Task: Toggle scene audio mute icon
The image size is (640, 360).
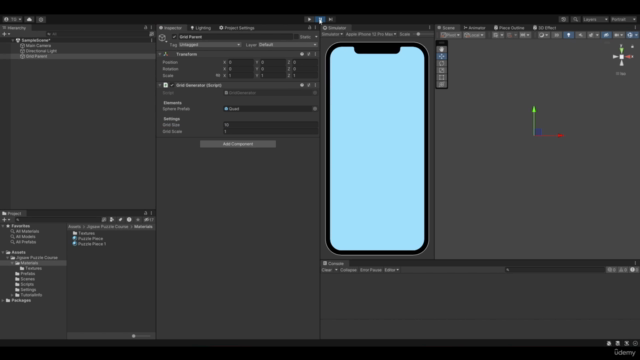Action: tap(580, 35)
